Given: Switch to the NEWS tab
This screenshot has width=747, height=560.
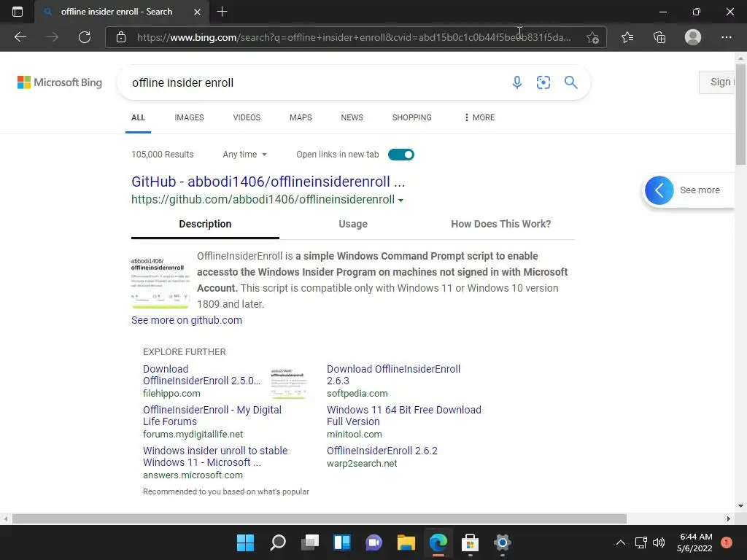Looking at the screenshot, I should [x=352, y=117].
